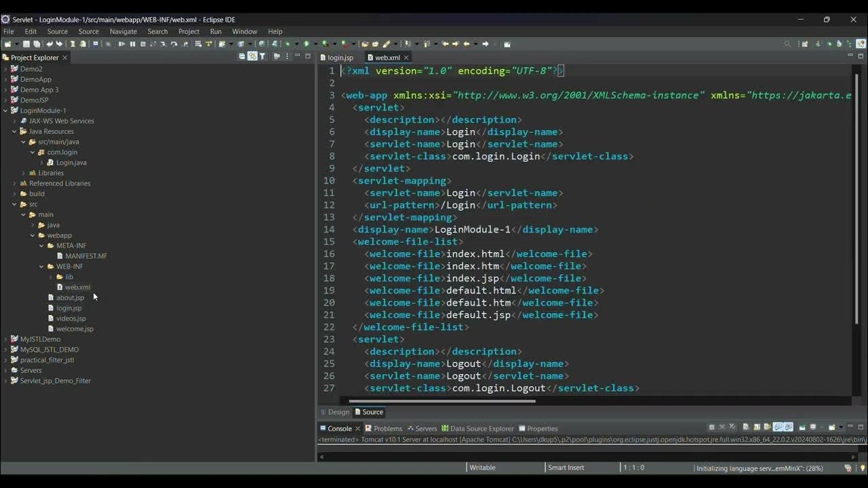Expand the lib folder under WEB-INF
This screenshot has width=868, height=488.
point(50,277)
